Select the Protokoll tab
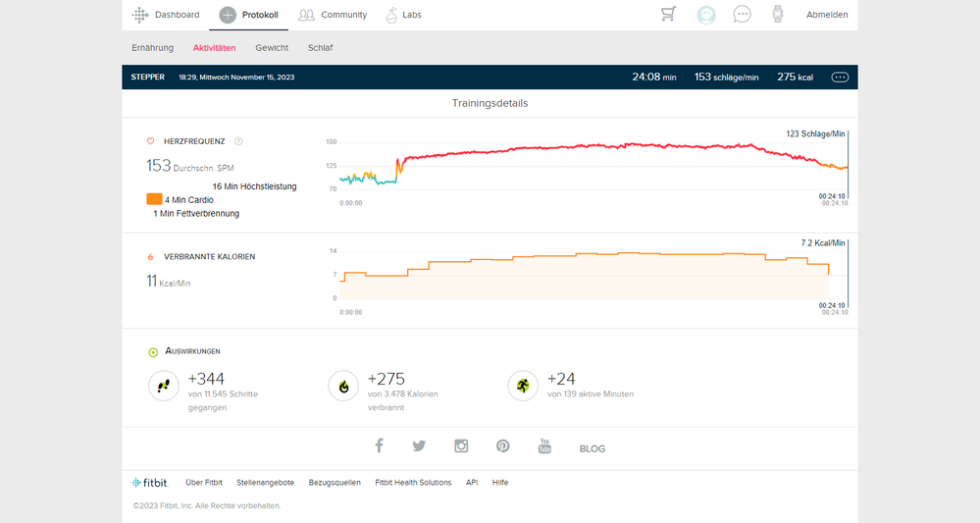The height and width of the screenshot is (523, 980). pyautogui.click(x=248, y=15)
